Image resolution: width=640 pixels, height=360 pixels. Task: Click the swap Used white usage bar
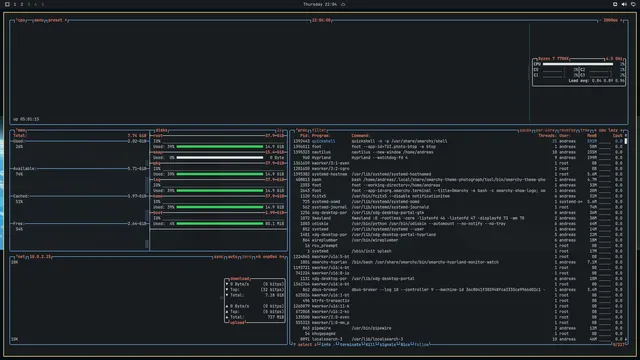pyautogui.click(x=220, y=158)
